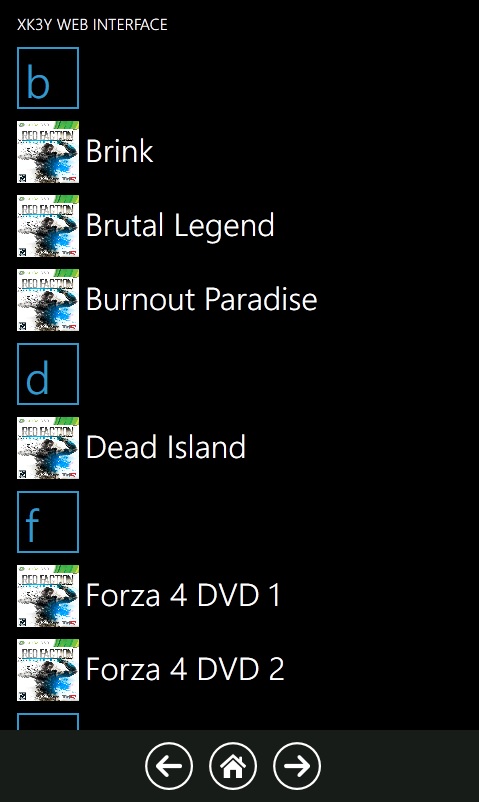Tap the back arrow button
This screenshot has width=479, height=802.
tap(169, 766)
